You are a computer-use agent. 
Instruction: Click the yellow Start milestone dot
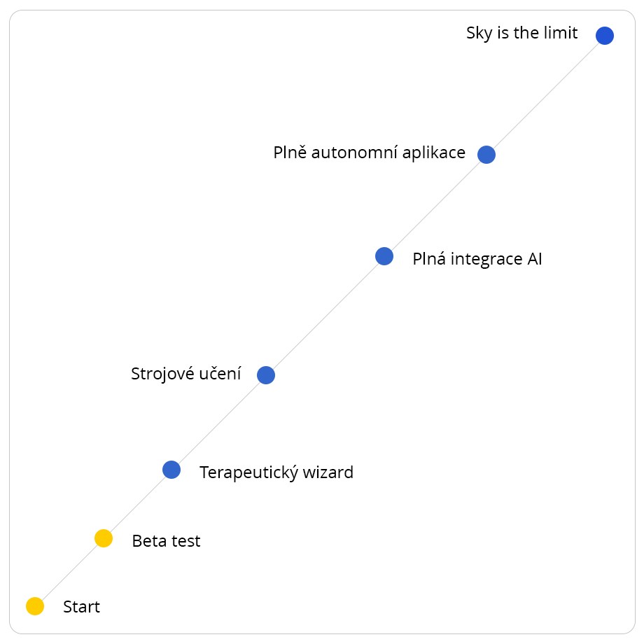pos(35,606)
